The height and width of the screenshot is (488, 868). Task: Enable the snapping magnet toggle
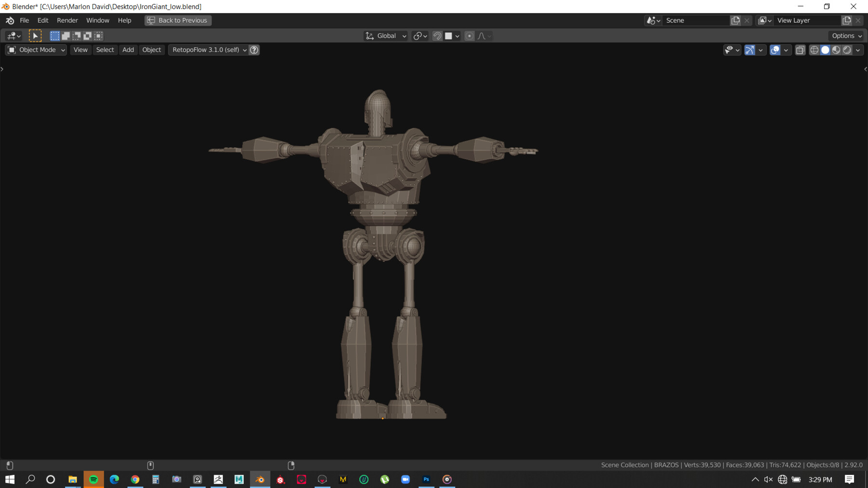437,36
